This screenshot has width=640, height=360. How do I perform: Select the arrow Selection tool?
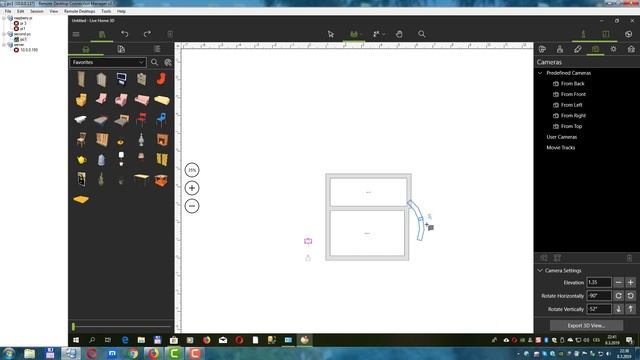(x=331, y=34)
